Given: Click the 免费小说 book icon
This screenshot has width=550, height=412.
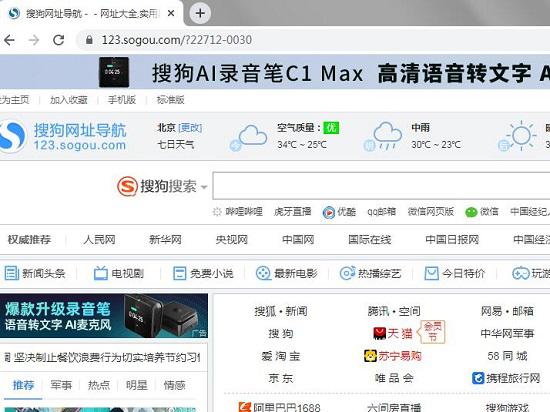Looking at the screenshot, I should click(180, 273).
